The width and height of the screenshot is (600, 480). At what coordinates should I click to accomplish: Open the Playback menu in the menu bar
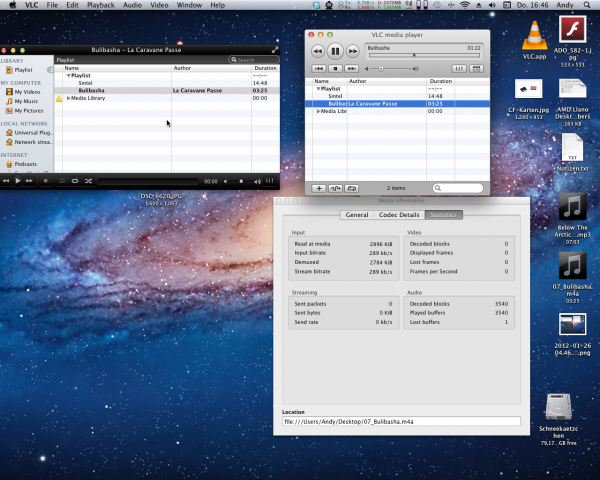tap(100, 6)
